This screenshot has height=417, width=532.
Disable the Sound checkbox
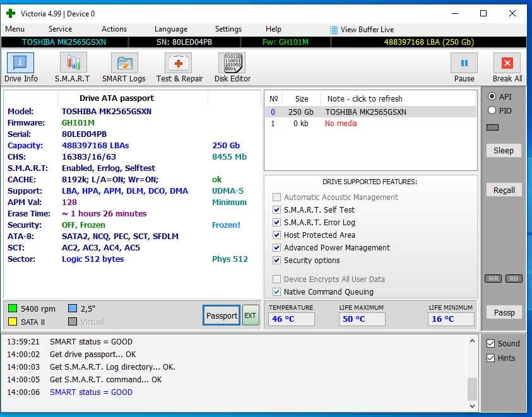click(x=490, y=343)
